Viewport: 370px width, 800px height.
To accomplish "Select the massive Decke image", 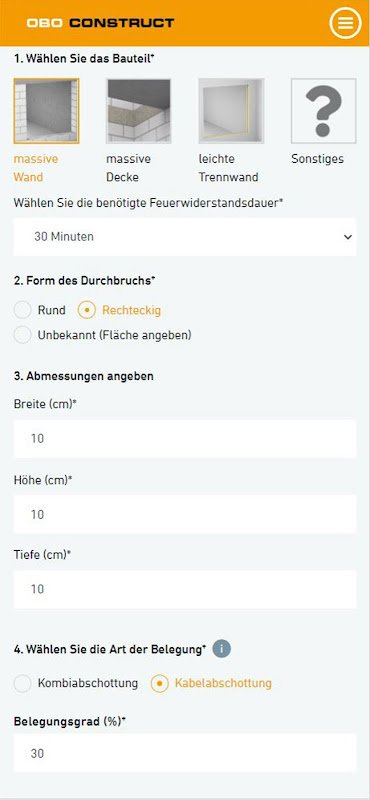I will coord(139,111).
